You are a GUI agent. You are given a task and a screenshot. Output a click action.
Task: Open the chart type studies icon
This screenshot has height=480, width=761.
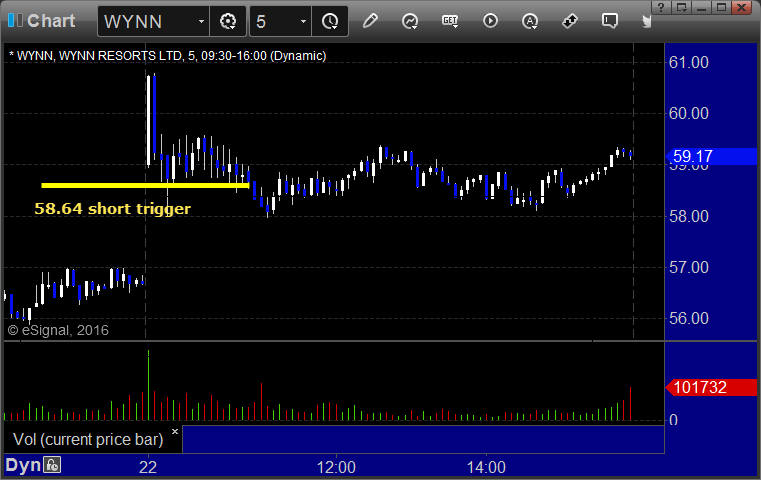click(x=410, y=21)
